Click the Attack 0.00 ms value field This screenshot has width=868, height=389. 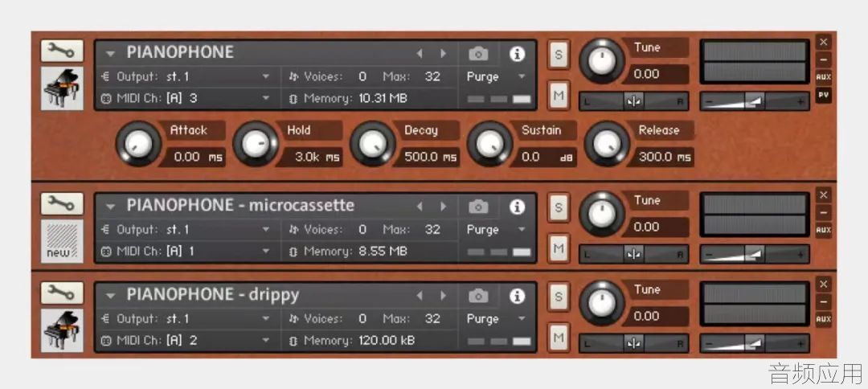(x=192, y=158)
